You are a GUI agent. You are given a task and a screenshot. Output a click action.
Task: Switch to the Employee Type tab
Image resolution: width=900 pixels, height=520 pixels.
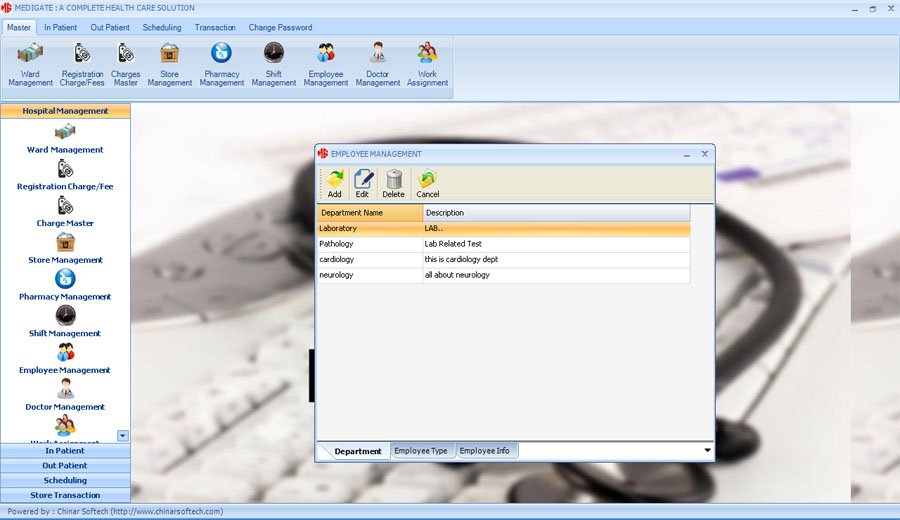coord(421,451)
